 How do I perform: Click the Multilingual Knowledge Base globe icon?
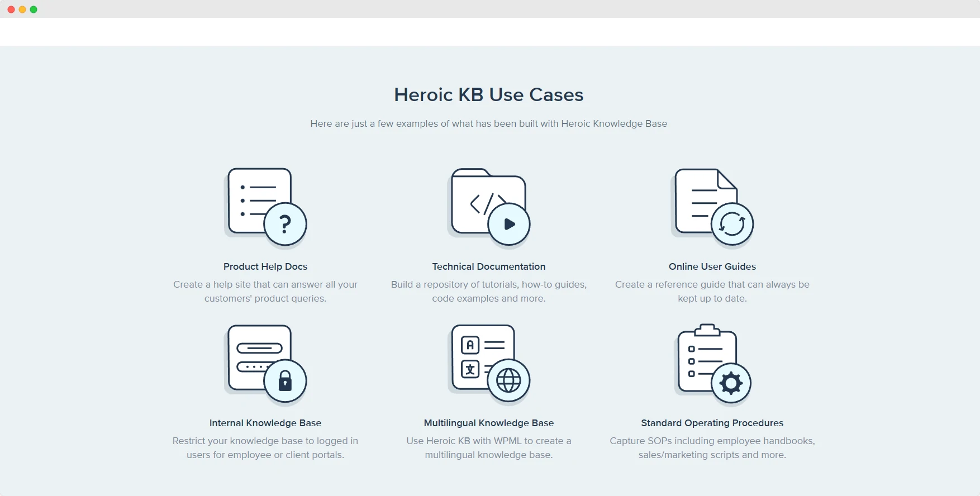489,365
